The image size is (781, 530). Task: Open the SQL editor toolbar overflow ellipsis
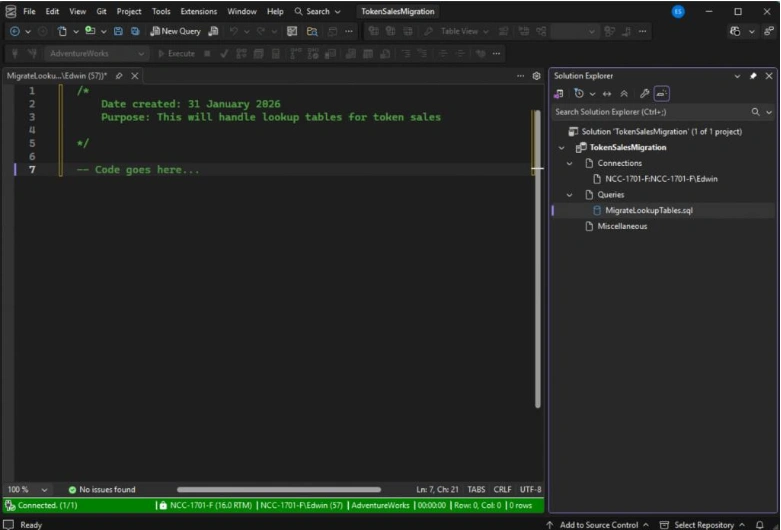496,53
